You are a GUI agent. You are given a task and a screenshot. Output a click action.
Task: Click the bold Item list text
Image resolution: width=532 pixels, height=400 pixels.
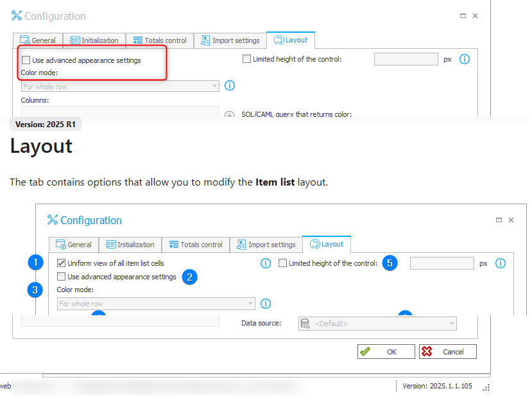[x=275, y=182]
